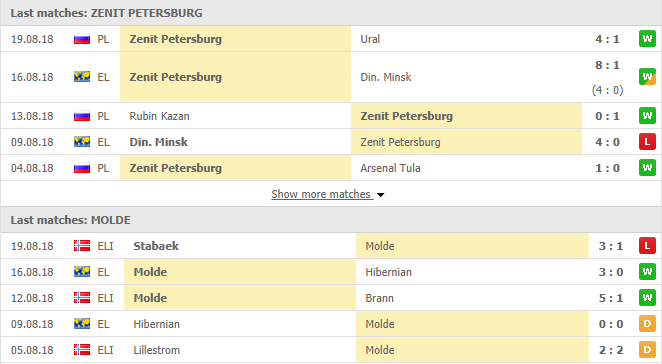
Task: Click the half-orange W badge for Din. Minsk 8:1
Action: (647, 77)
